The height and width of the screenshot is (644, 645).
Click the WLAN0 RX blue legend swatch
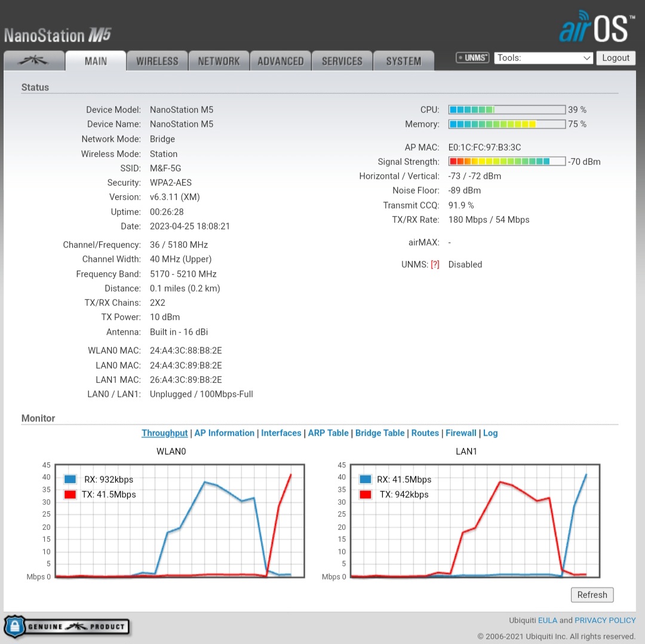click(x=70, y=479)
